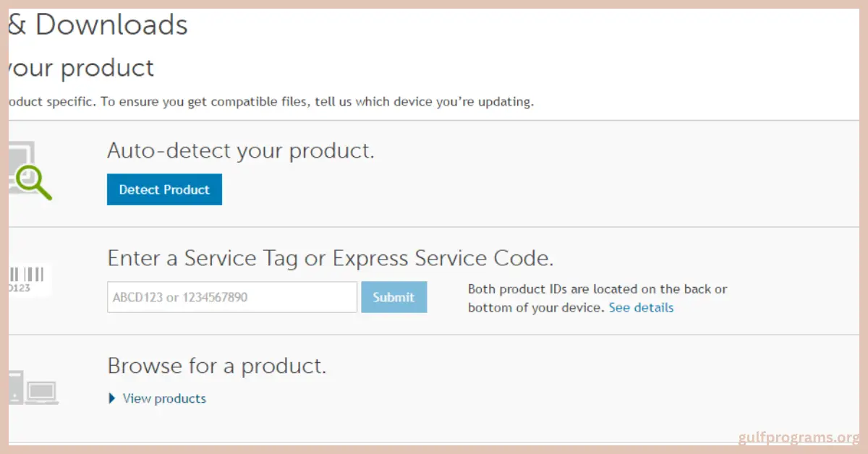Screen dimensions: 868x454
Task: Click the 'your product' subheading
Action: click(x=81, y=68)
